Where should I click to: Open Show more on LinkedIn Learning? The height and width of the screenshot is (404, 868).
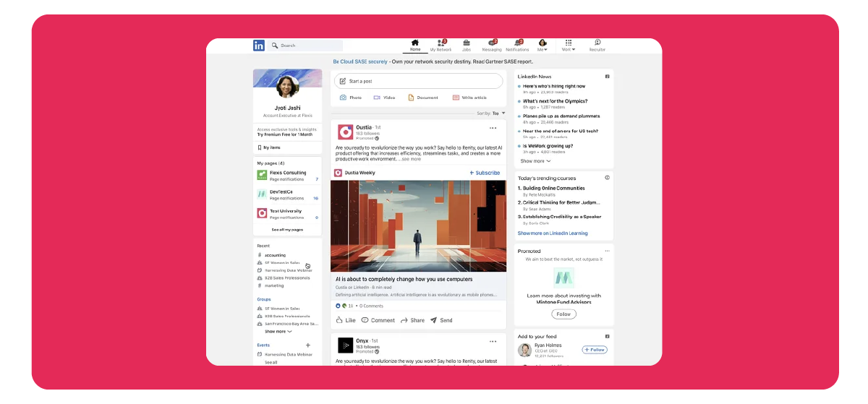553,233
